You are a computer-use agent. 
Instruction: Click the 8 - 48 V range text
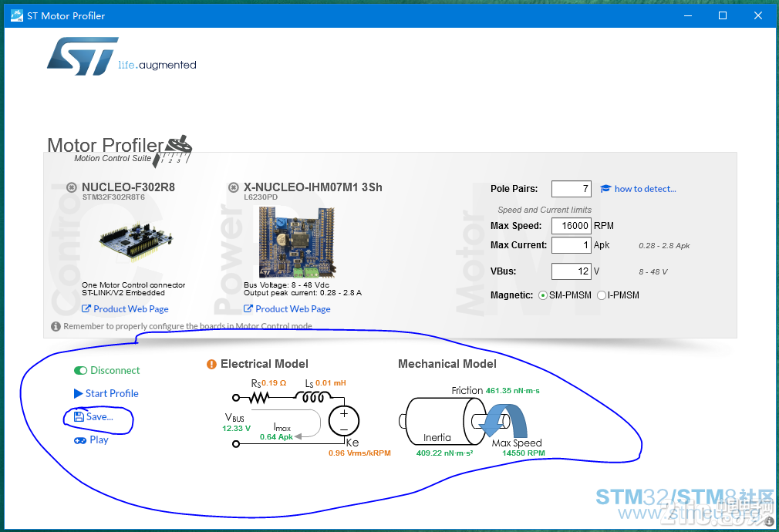(x=653, y=271)
